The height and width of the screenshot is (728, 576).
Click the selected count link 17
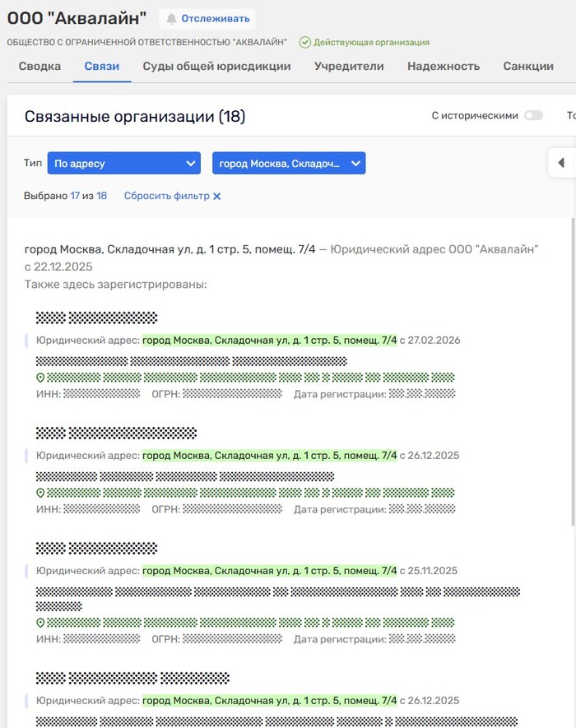(x=75, y=197)
